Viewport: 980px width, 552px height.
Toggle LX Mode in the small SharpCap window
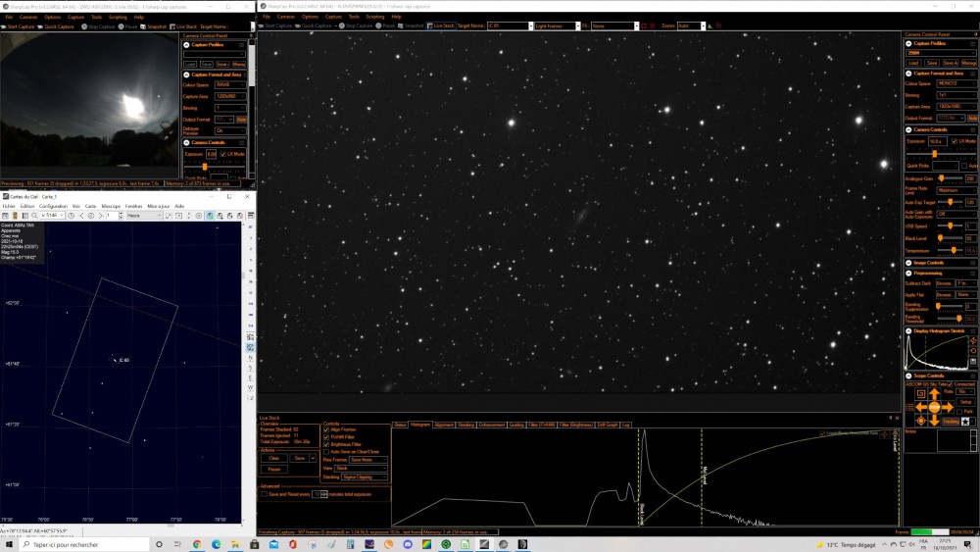coord(223,154)
